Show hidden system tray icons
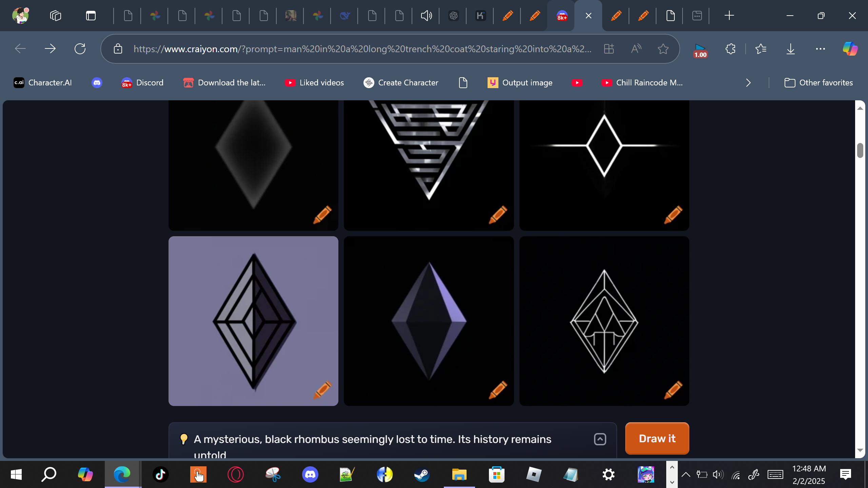 686,474
